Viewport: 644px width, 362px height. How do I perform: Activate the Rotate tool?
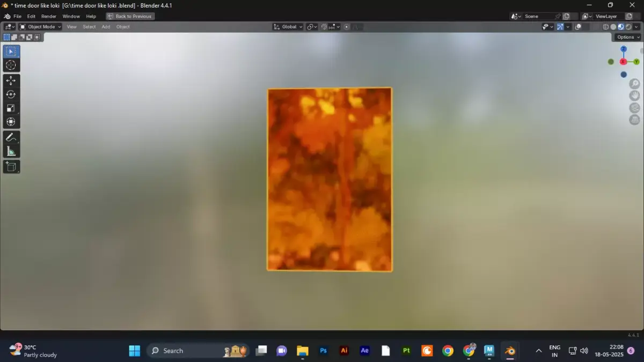click(x=11, y=94)
